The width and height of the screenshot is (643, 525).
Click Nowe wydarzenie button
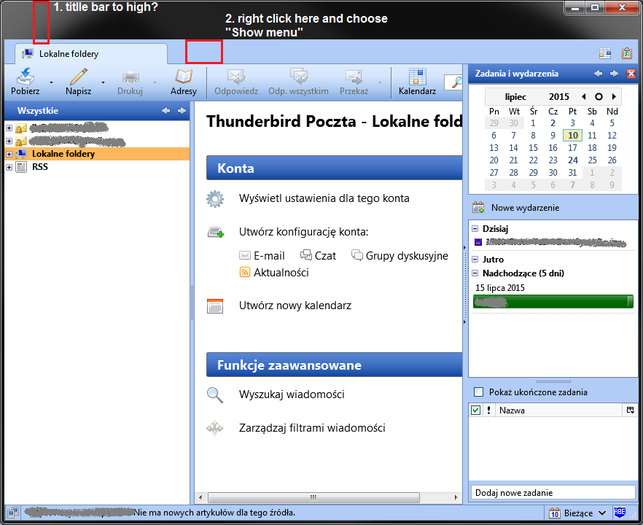[516, 208]
